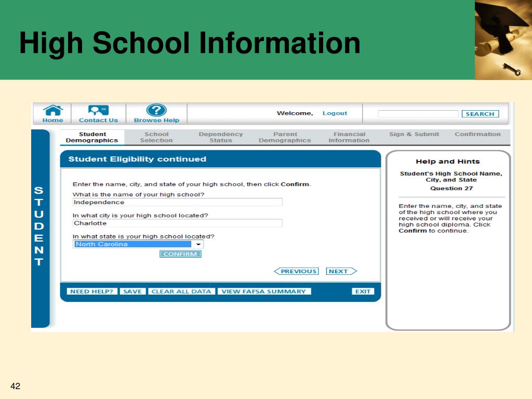The image size is (532, 399).
Task: Click the CONFIRM button
Action: 180,254
